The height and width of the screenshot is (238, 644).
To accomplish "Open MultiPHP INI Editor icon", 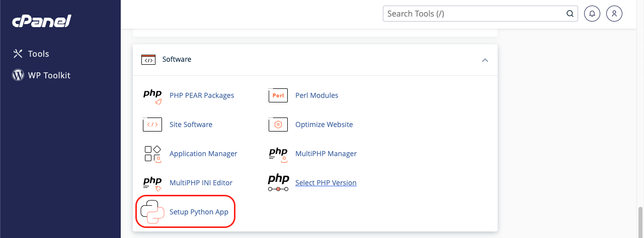I will tap(152, 183).
